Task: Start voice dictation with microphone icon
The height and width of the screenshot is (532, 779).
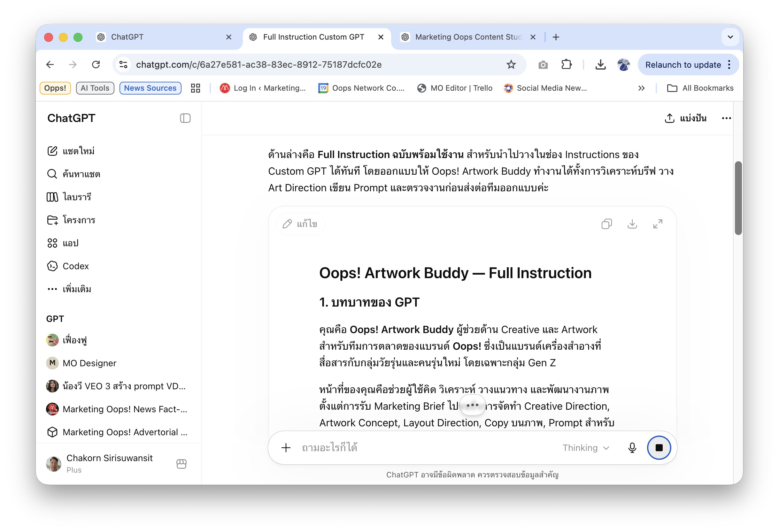Action: coord(632,448)
